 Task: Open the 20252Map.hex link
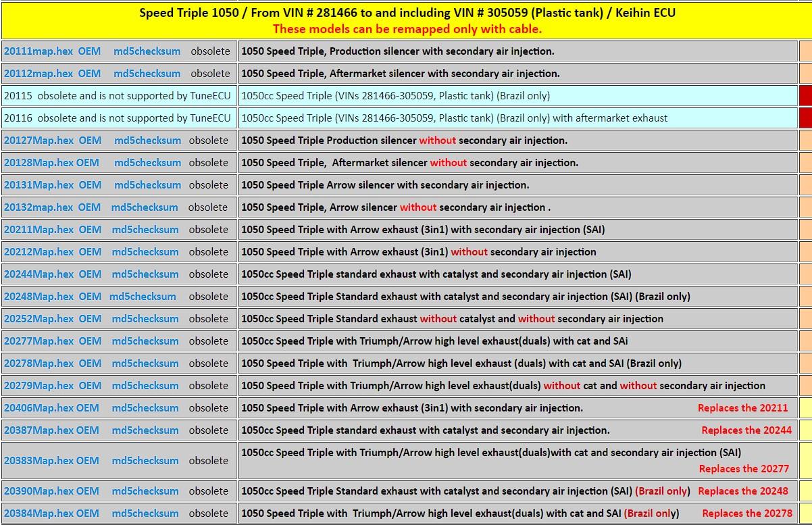39,318
